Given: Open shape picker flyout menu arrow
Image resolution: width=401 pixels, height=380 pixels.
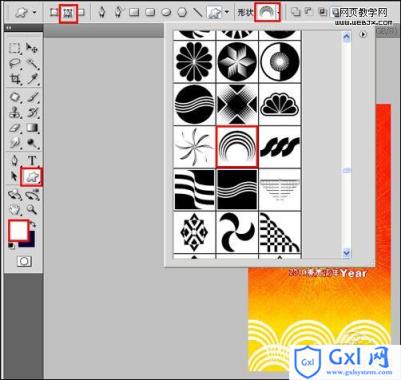Looking at the screenshot, I should tap(363, 34).
